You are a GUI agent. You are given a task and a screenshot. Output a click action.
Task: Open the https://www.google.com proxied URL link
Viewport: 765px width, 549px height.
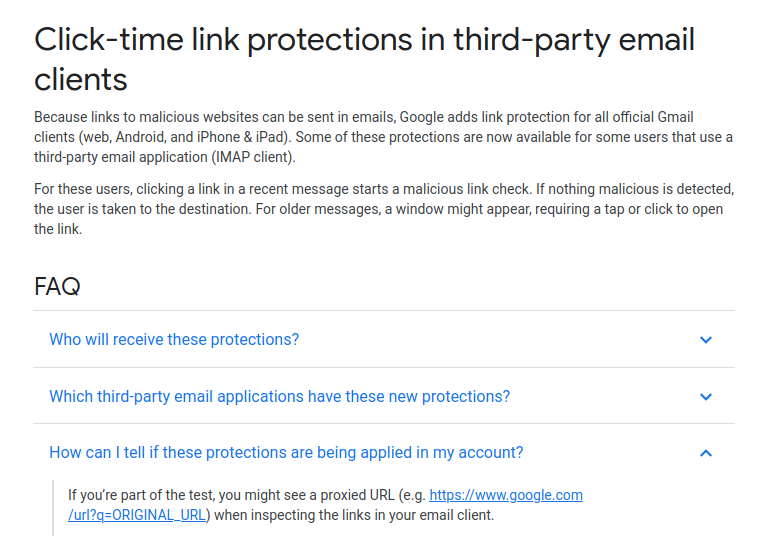506,495
